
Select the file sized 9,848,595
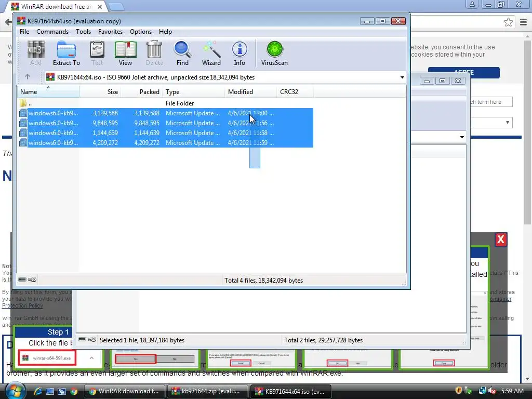pyautogui.click(x=165, y=123)
